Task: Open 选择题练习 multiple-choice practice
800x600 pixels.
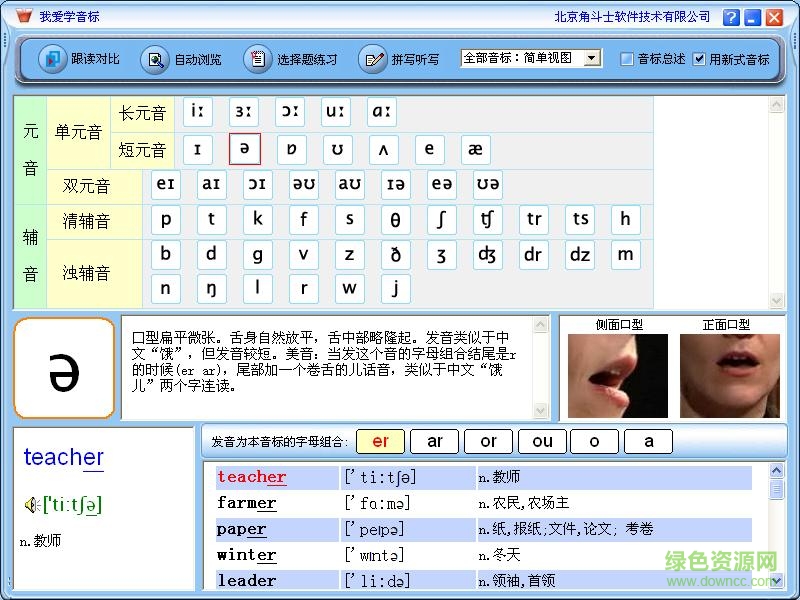Action: tap(298, 60)
